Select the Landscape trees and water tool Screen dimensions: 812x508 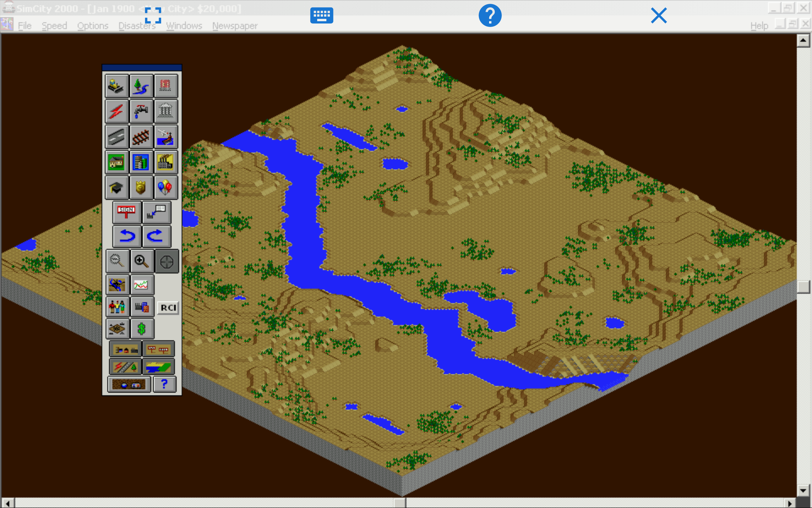coord(141,86)
